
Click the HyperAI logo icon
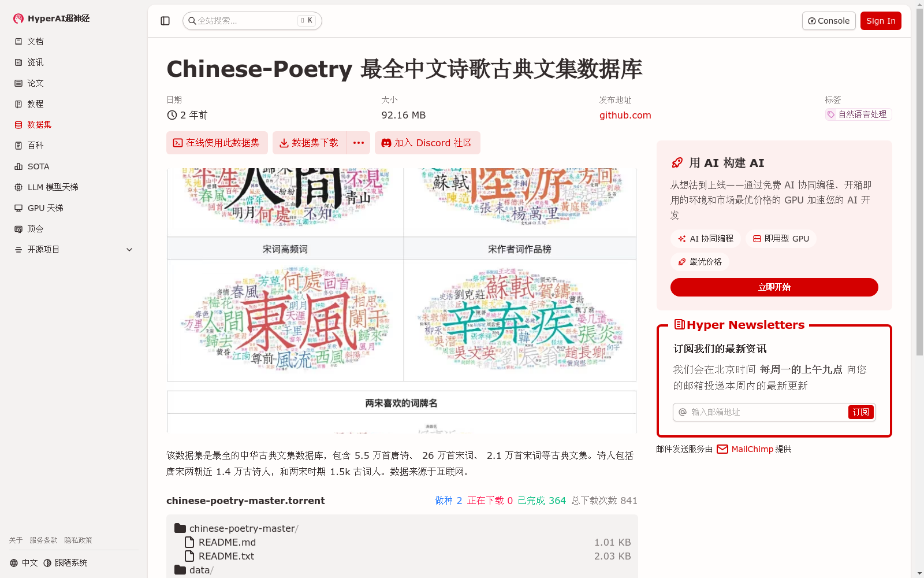tap(18, 18)
